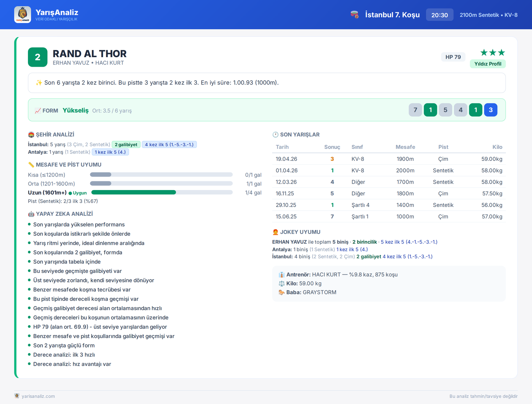Click the stadium icon by ŞEHİR ANALİZİ
The width and height of the screenshot is (532, 404).
31,135
